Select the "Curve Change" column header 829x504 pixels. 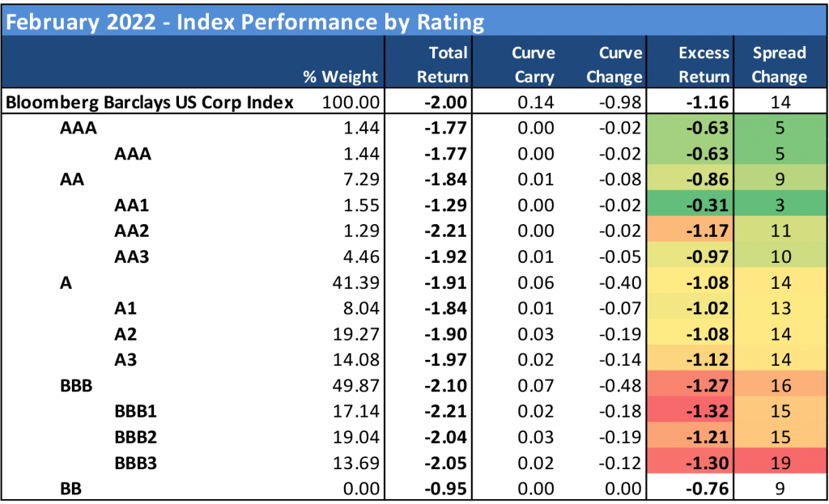[x=620, y=65]
